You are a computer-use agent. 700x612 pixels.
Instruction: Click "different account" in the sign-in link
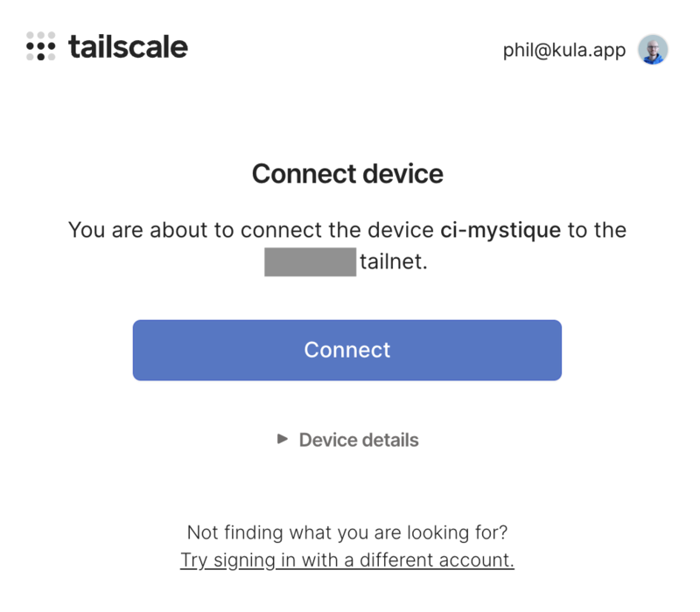[444, 560]
